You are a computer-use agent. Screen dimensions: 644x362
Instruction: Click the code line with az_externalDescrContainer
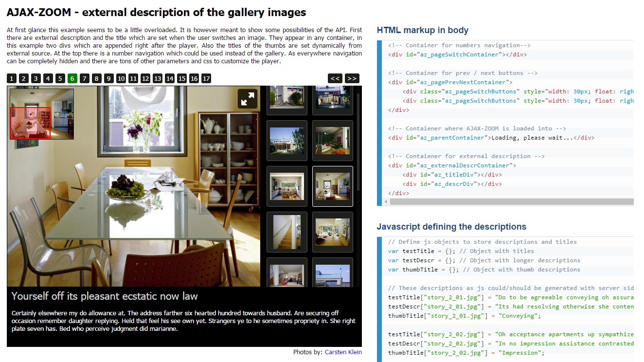tap(452, 165)
